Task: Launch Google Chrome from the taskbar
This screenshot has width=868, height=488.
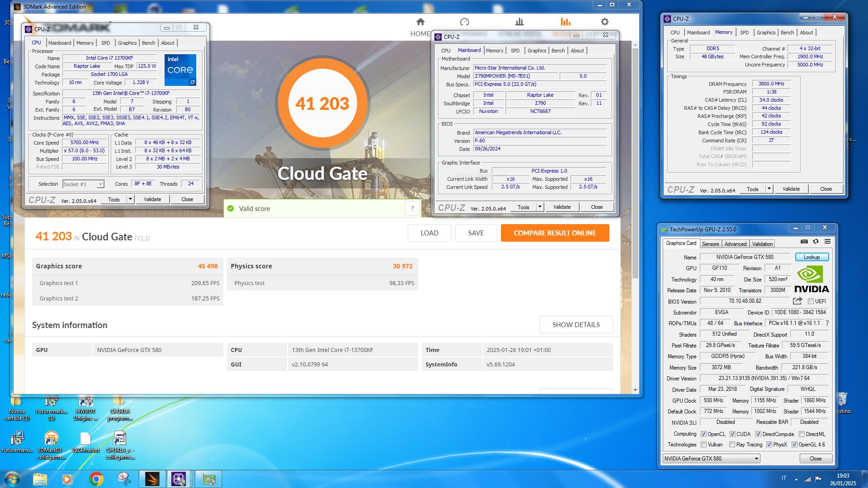Action: [95, 479]
